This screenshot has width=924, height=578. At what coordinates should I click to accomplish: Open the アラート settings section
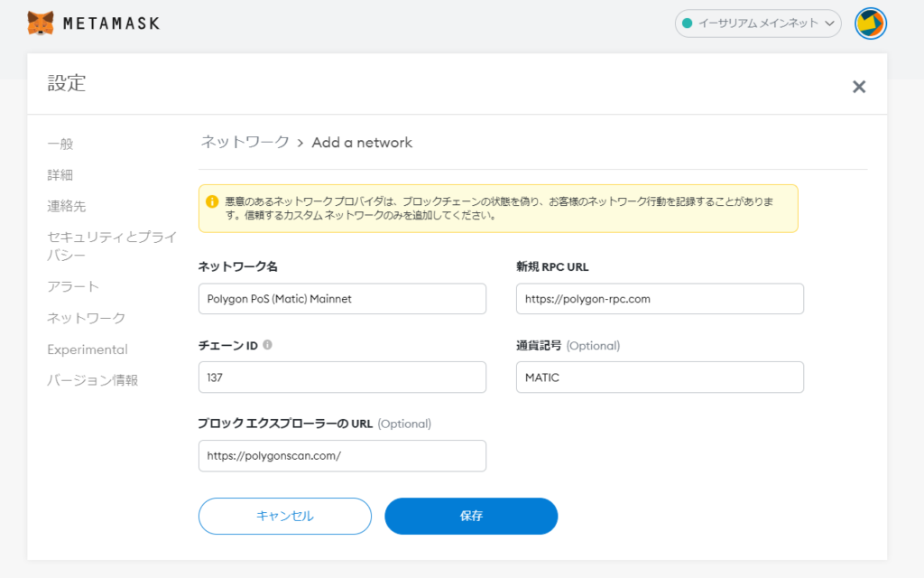pos(73,286)
